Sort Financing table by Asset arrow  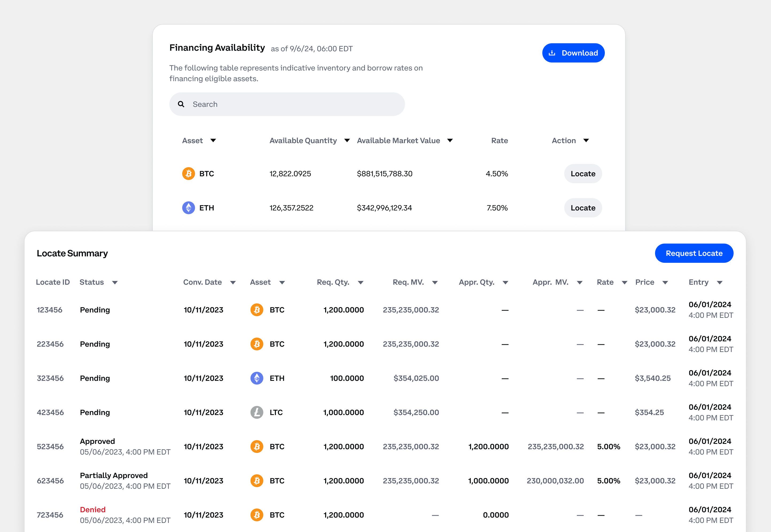point(213,141)
